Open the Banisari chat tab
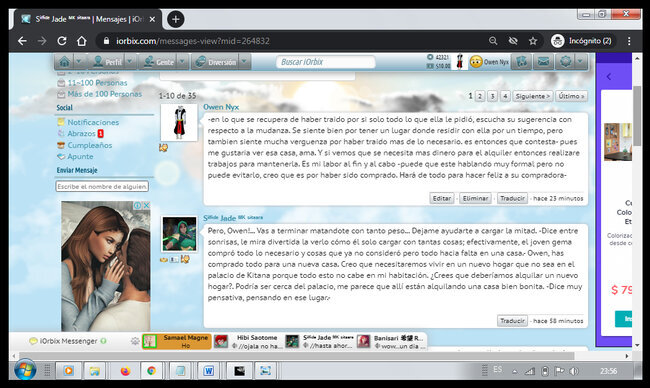Screen dimensions: 650x388 (391, 342)
